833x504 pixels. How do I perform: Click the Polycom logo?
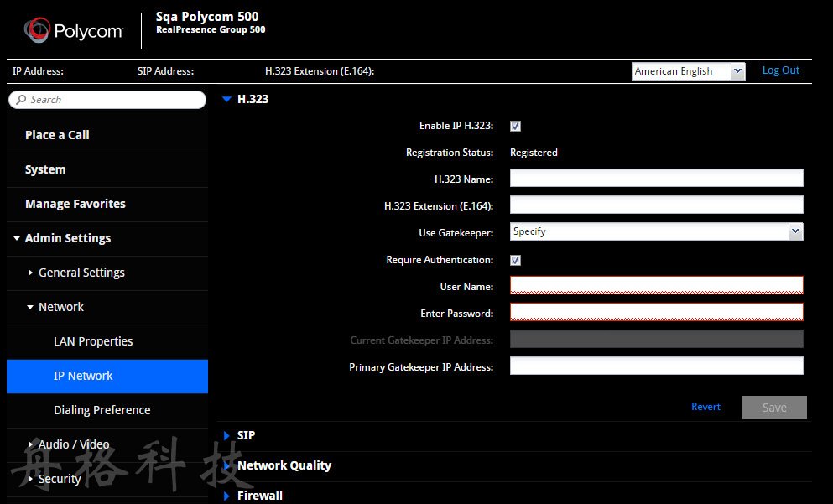73,30
